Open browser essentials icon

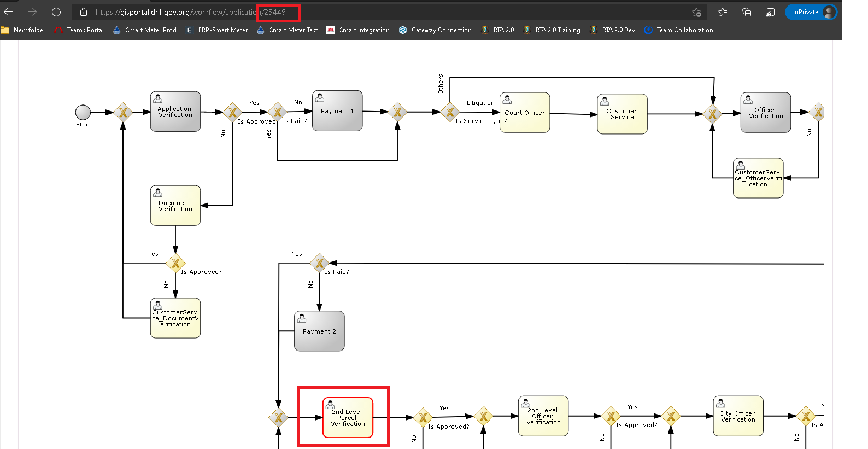click(x=771, y=12)
